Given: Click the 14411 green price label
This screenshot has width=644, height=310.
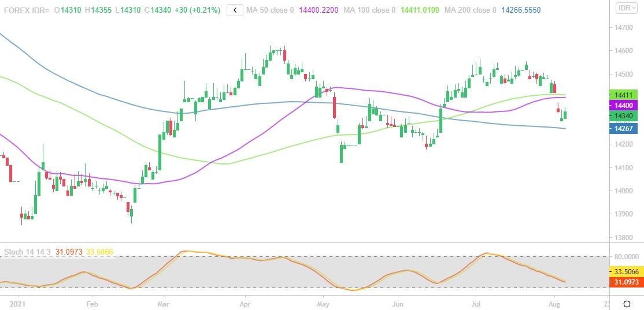Looking at the screenshot, I should tap(623, 95).
